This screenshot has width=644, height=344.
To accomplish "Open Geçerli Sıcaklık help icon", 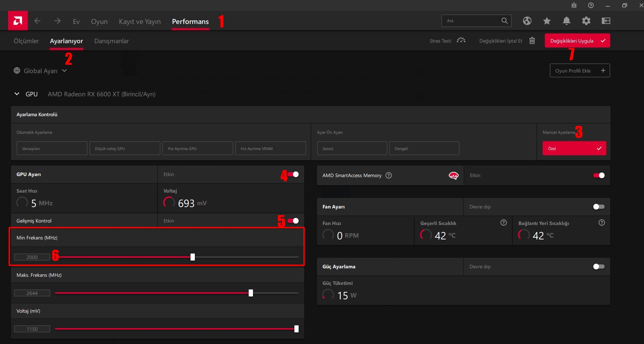I will tap(504, 223).
